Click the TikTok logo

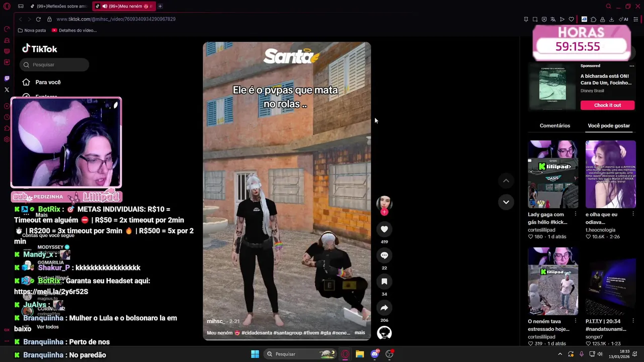tap(39, 49)
